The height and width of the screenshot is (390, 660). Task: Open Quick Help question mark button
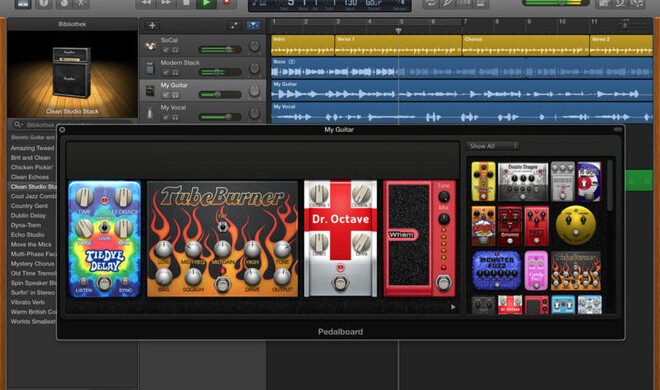pyautogui.click(x=43, y=4)
